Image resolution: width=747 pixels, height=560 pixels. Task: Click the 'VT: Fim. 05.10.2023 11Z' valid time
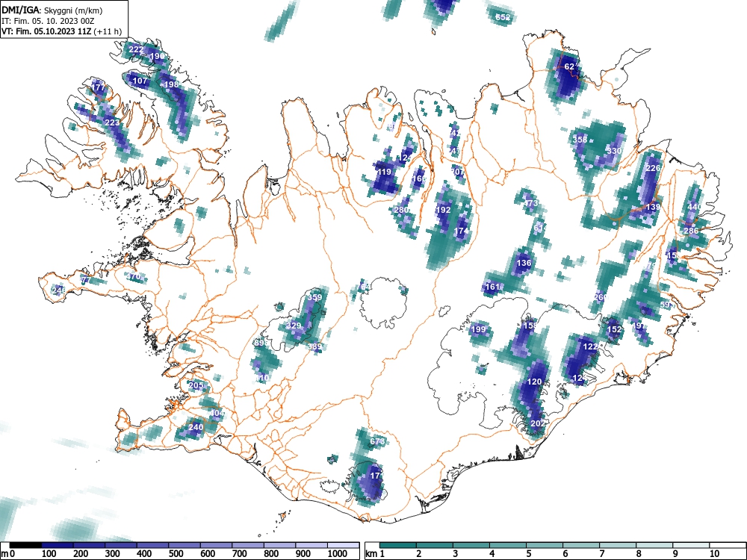click(x=47, y=32)
